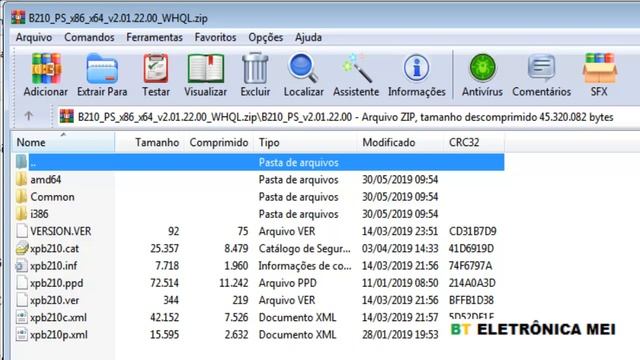This screenshot has height=360, width=640.
Task: Click the 72.514 size value
Action: (x=164, y=283)
